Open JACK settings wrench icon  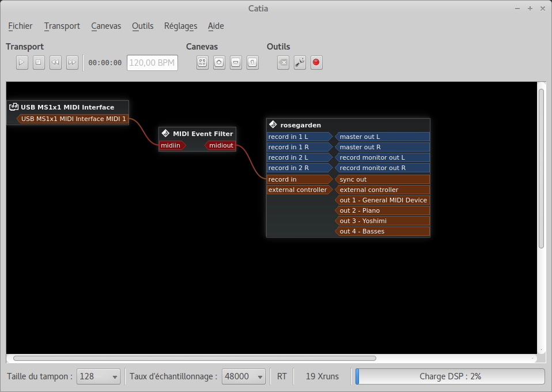[300, 62]
